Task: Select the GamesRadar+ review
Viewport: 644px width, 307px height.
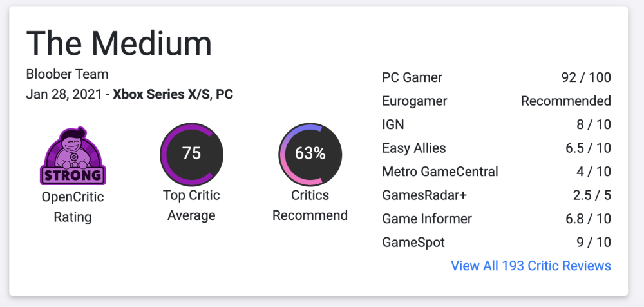Action: (x=424, y=195)
